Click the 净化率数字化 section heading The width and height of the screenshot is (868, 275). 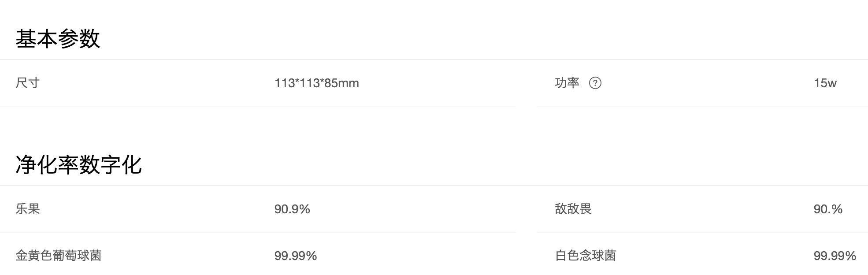click(78, 165)
